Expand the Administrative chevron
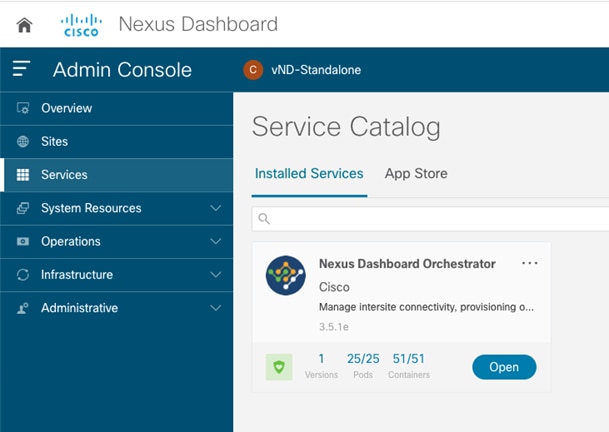The height and width of the screenshot is (432, 609). 216,308
